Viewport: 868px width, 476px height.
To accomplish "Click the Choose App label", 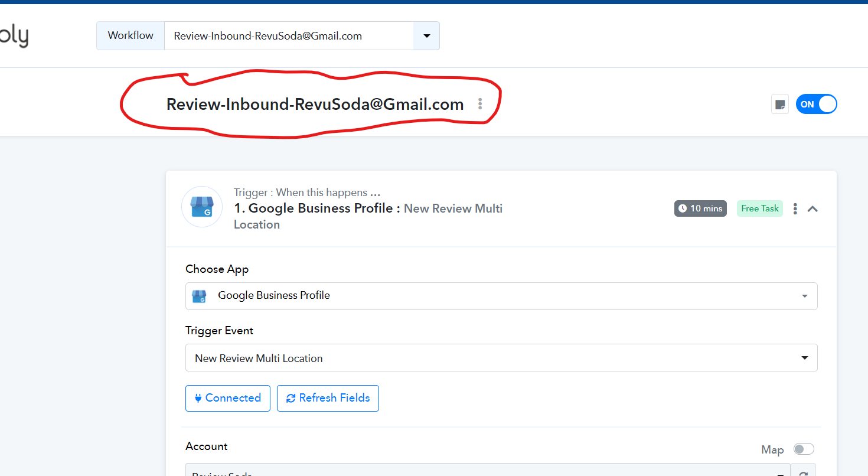I will (x=217, y=269).
